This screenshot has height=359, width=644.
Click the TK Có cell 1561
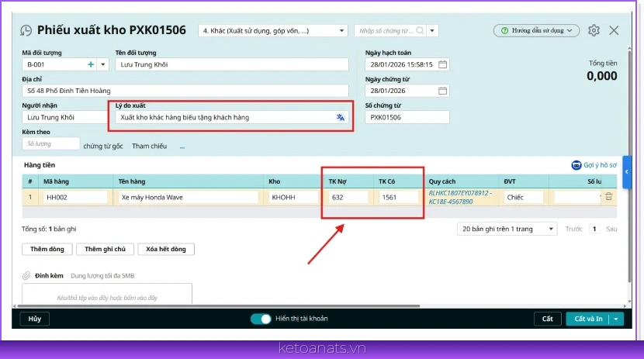(x=398, y=198)
